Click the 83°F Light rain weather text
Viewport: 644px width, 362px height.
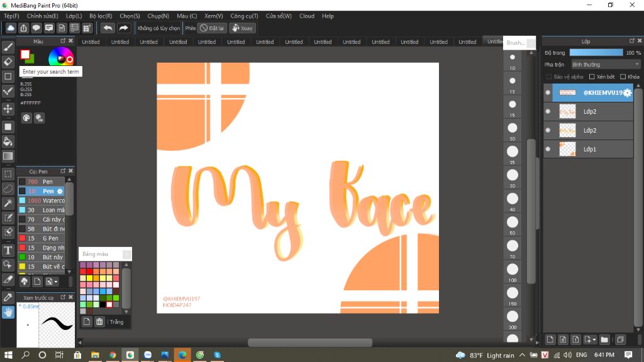point(492,355)
